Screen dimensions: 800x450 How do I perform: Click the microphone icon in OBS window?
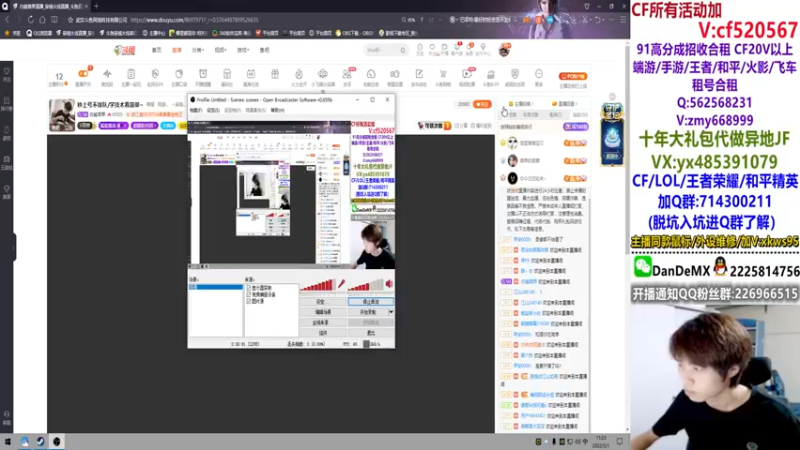(x=341, y=284)
